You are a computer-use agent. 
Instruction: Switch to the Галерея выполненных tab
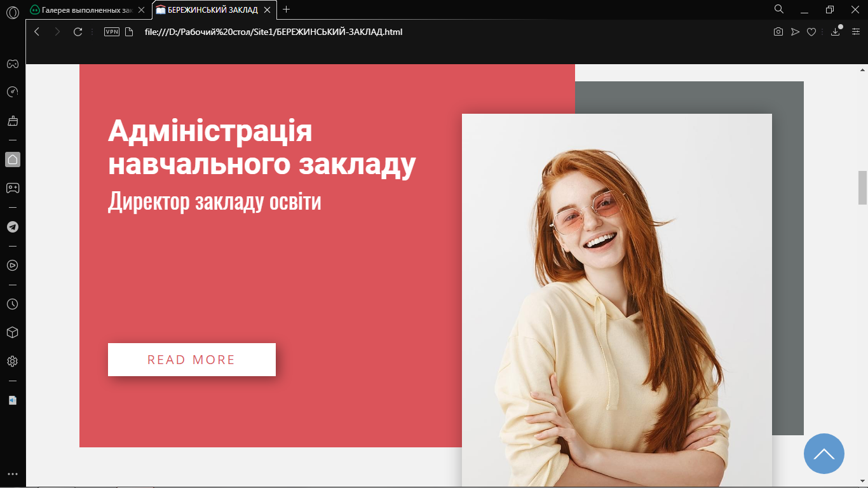pyautogui.click(x=88, y=10)
